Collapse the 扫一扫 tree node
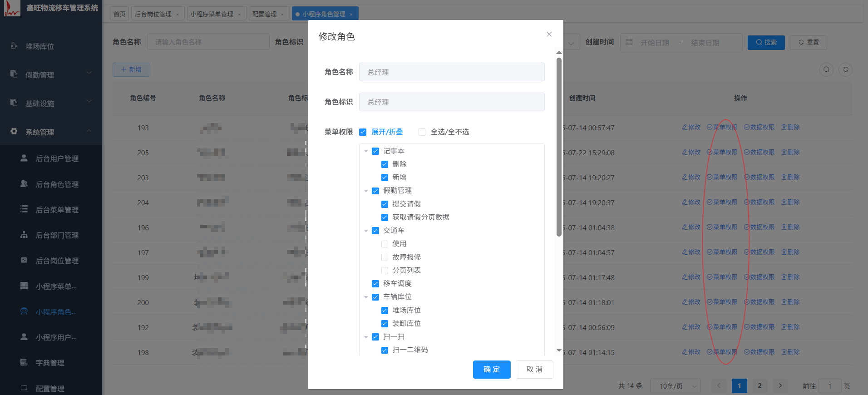The height and width of the screenshot is (395, 868). (366, 337)
